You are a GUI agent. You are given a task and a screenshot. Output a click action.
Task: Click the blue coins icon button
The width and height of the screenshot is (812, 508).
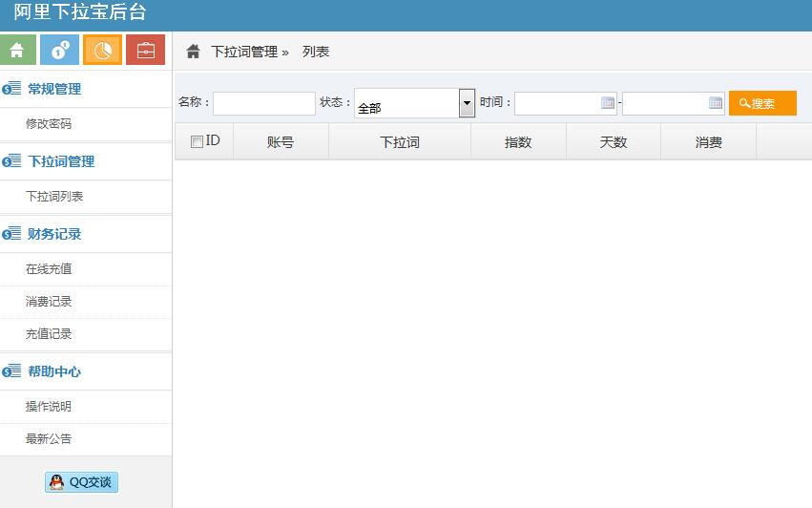[x=60, y=51]
